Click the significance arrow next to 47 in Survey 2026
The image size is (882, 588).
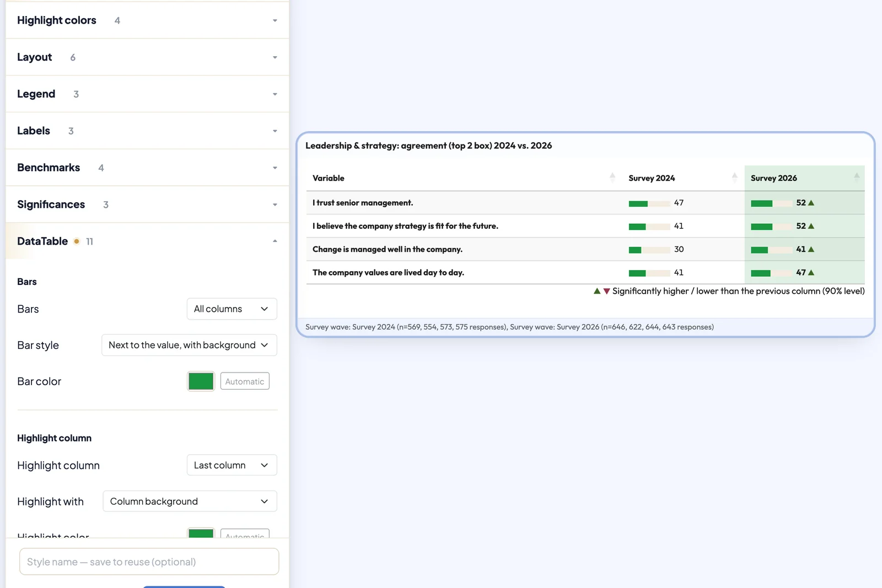[811, 272]
